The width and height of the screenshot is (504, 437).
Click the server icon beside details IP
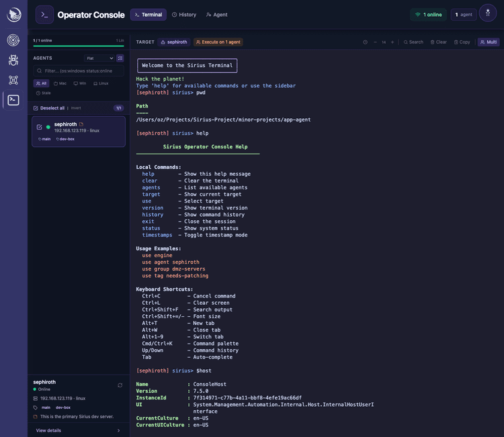[x=36, y=399]
